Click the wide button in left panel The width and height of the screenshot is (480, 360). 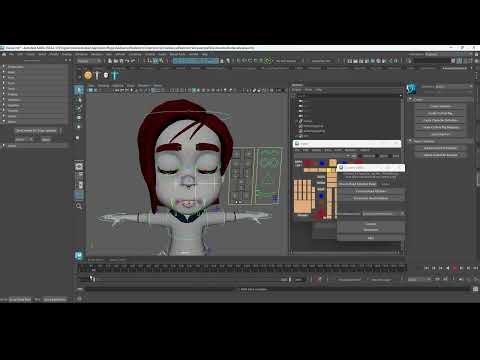(36, 131)
